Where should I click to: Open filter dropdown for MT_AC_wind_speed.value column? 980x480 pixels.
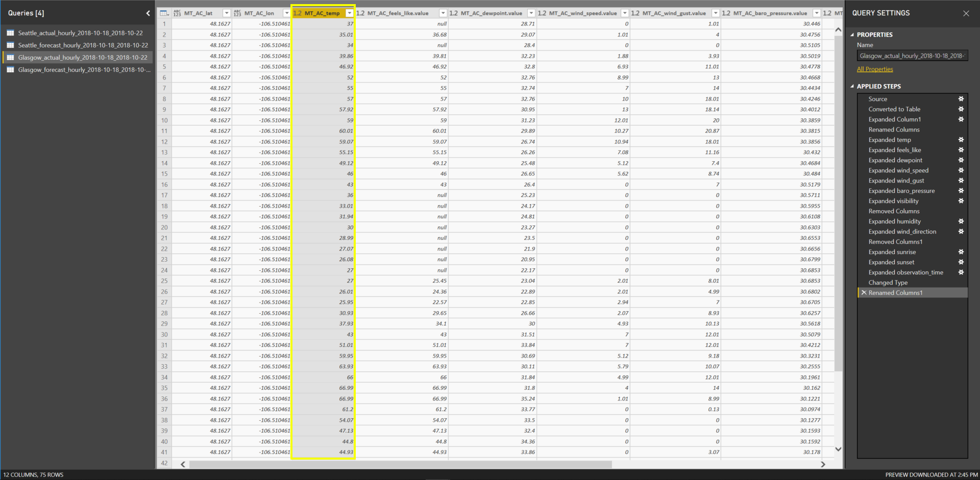[x=625, y=13]
